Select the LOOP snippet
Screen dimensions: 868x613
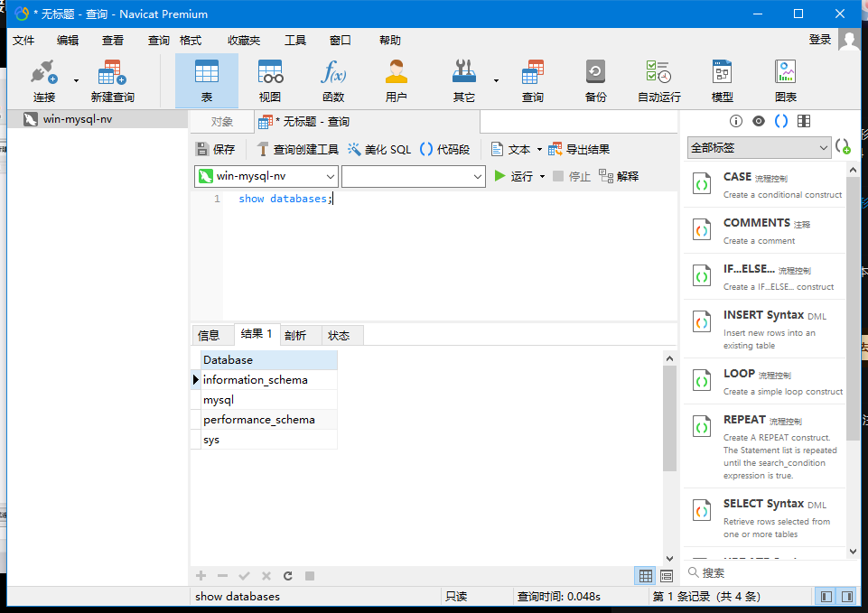coord(764,381)
